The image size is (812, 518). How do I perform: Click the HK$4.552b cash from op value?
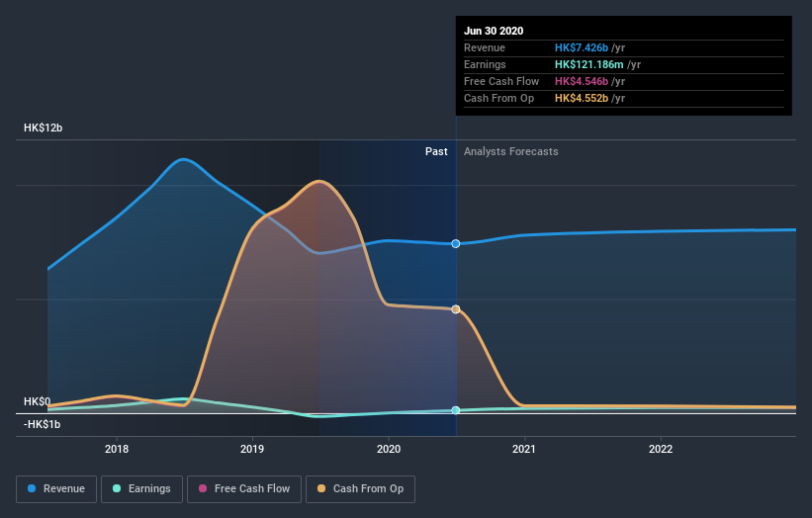tap(582, 98)
